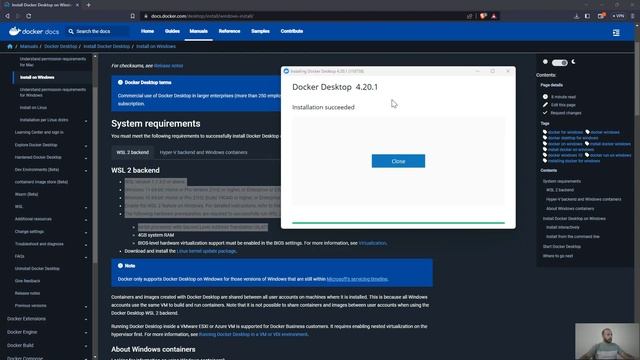This screenshot has height=360, width=640.
Task: Open a new browser tab with plus
Action: pyautogui.click(x=89, y=5)
